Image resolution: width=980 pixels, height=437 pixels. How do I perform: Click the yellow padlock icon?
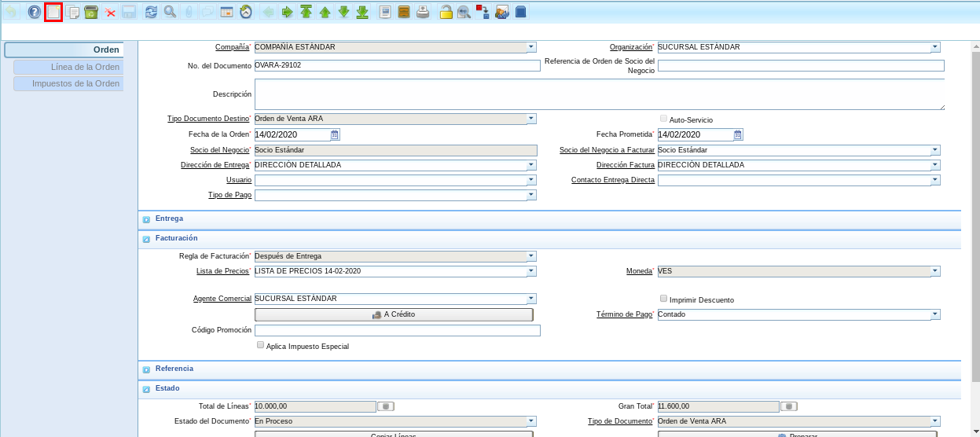point(446,12)
